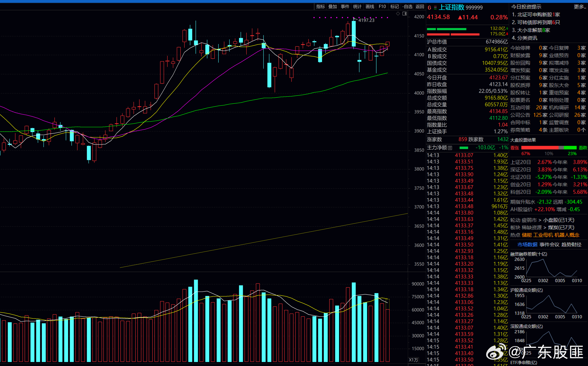Image resolution: width=588 pixels, height=366 pixels.
Task: Toggle -自选 watchlist removal button
Action: click(x=407, y=7)
